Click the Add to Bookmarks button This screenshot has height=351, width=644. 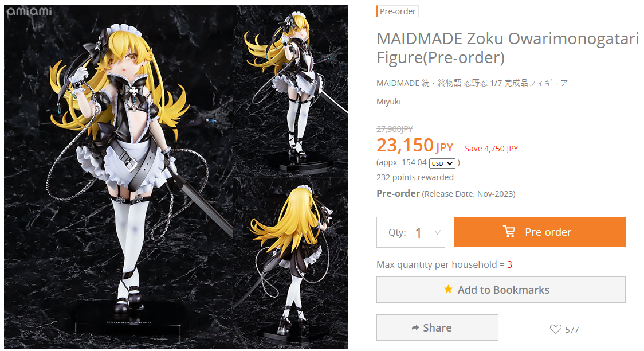tap(501, 290)
